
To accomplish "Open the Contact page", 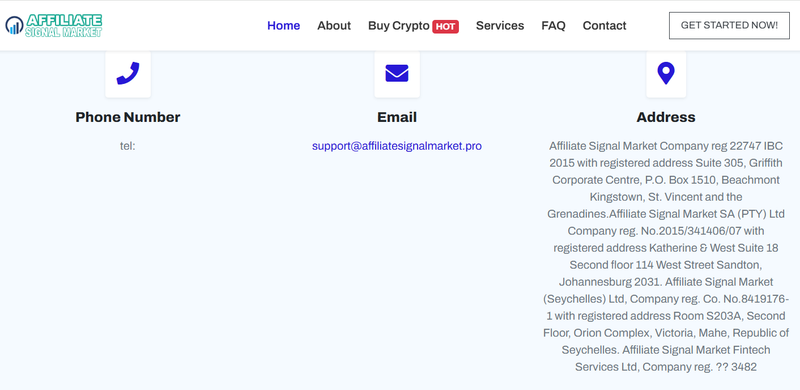I will click(x=605, y=26).
